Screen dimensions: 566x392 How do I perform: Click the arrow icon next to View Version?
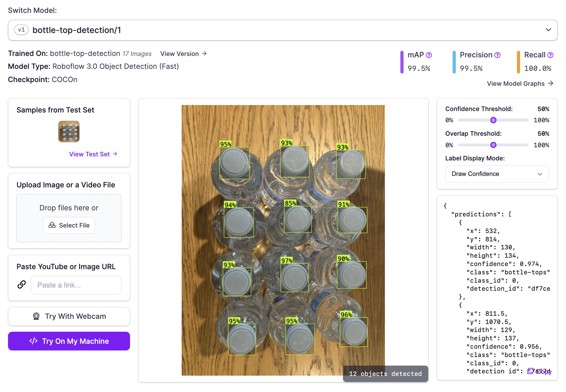click(x=204, y=54)
